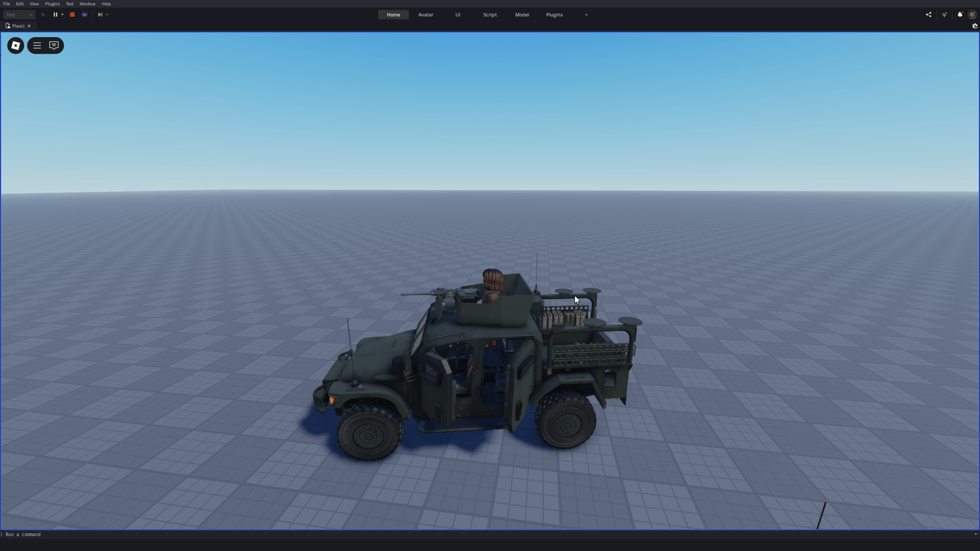Toggle the in-game chat window icon
This screenshot has width=980, height=551.
point(54,46)
